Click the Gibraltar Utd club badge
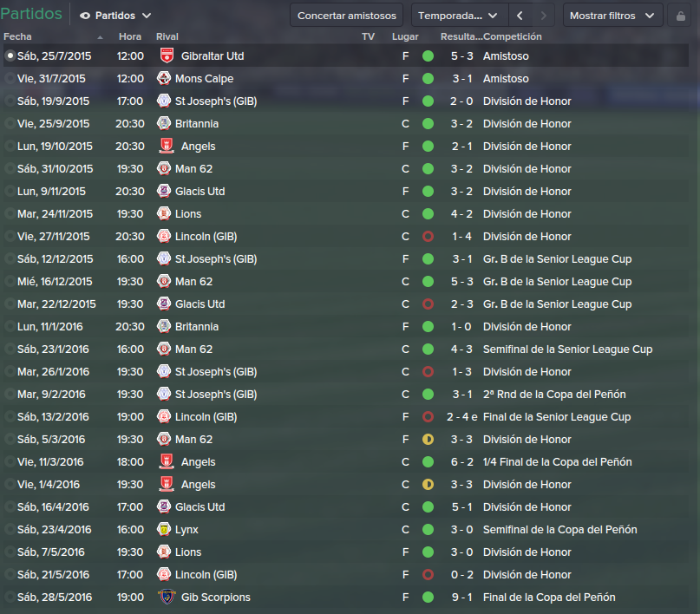Screen dimensions: 700x614 (x=167, y=56)
